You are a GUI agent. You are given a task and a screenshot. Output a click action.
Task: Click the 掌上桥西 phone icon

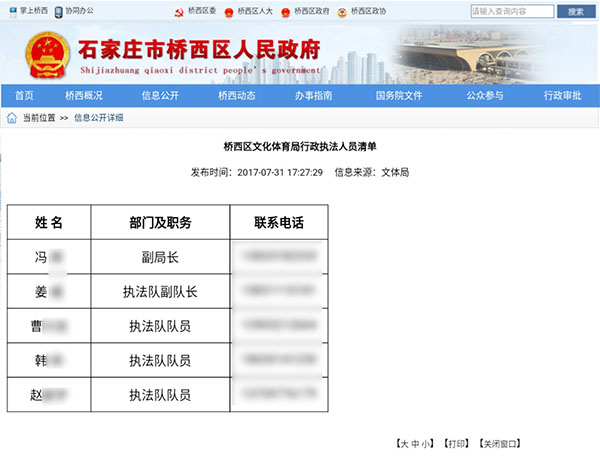[13, 12]
